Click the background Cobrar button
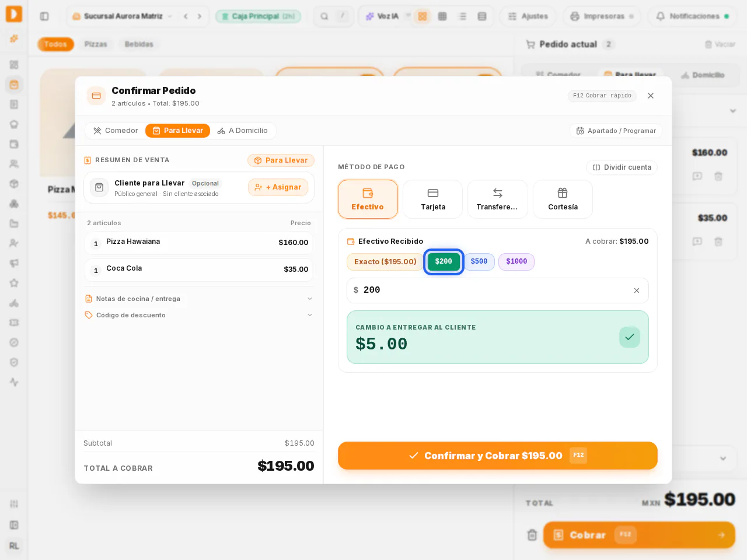Viewport: 747px width, 560px height. click(x=639, y=535)
